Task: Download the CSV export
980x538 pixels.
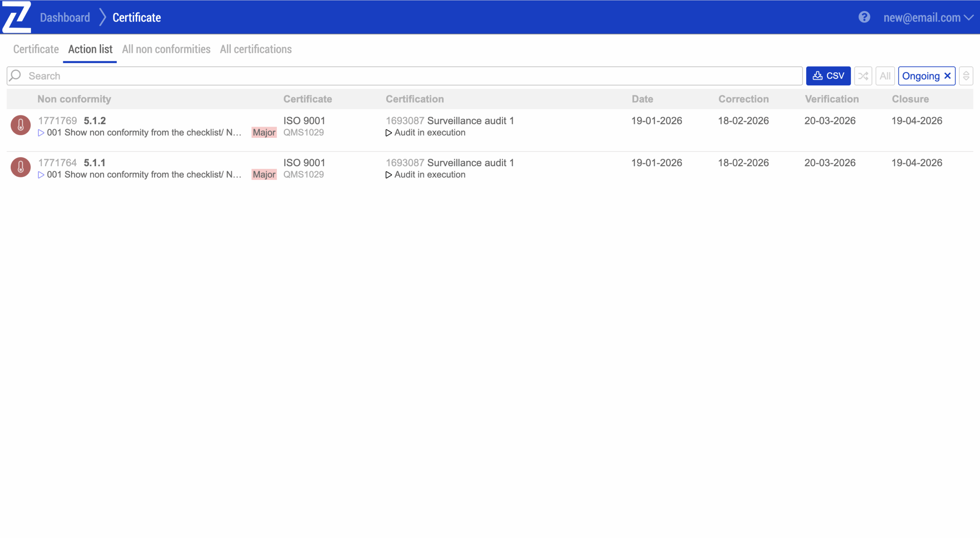Action: click(828, 76)
